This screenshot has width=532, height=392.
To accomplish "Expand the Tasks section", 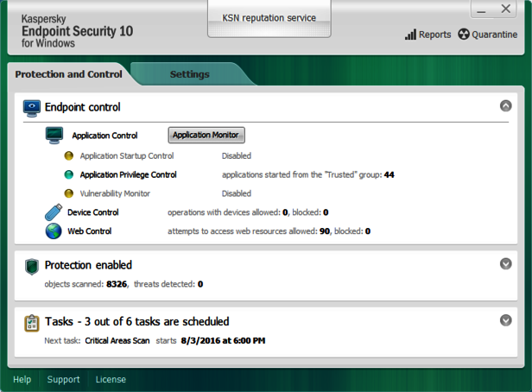I will point(506,320).
